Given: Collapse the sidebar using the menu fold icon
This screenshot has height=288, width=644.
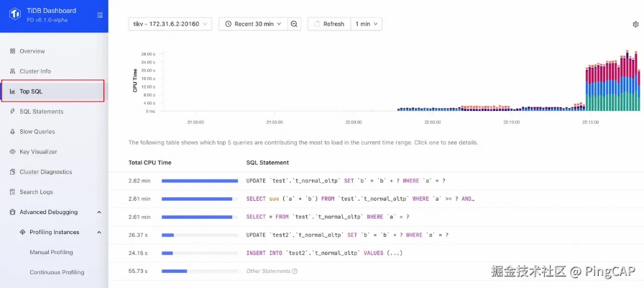Looking at the screenshot, I should tap(99, 15).
